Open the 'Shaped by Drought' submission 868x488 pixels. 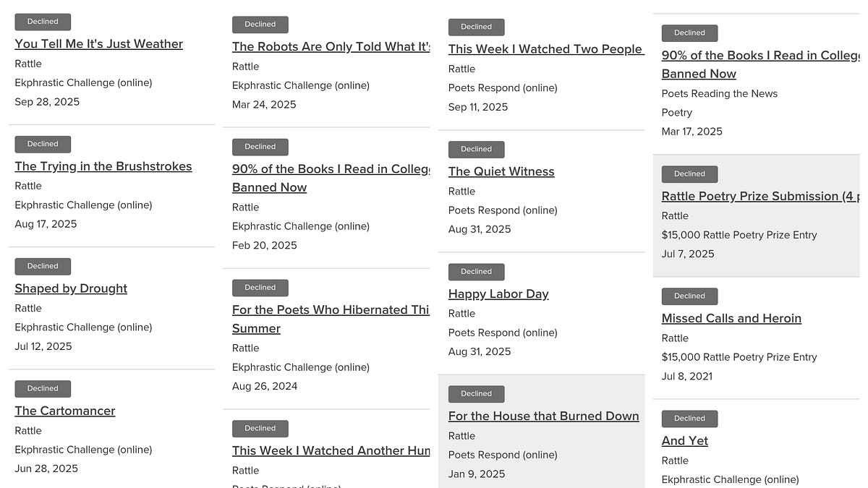[71, 288]
